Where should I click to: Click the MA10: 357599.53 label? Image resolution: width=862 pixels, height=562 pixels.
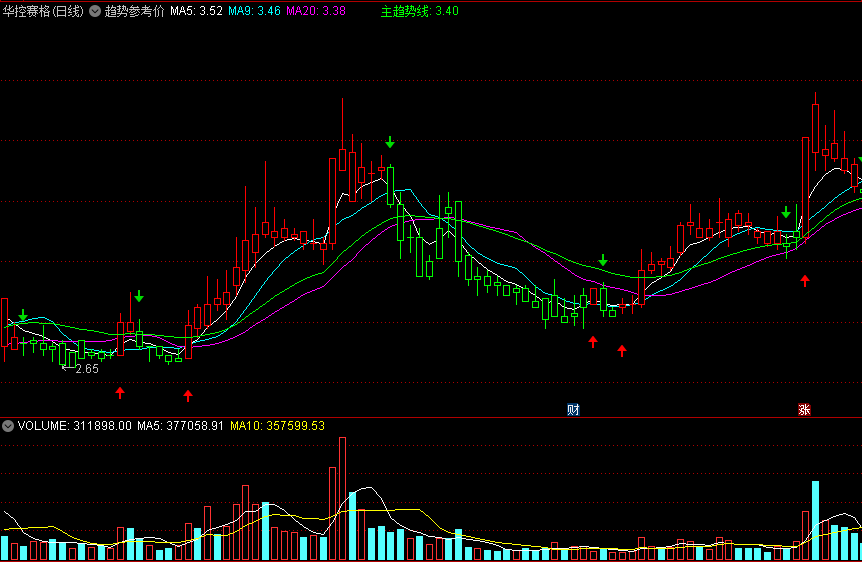pyautogui.click(x=278, y=426)
